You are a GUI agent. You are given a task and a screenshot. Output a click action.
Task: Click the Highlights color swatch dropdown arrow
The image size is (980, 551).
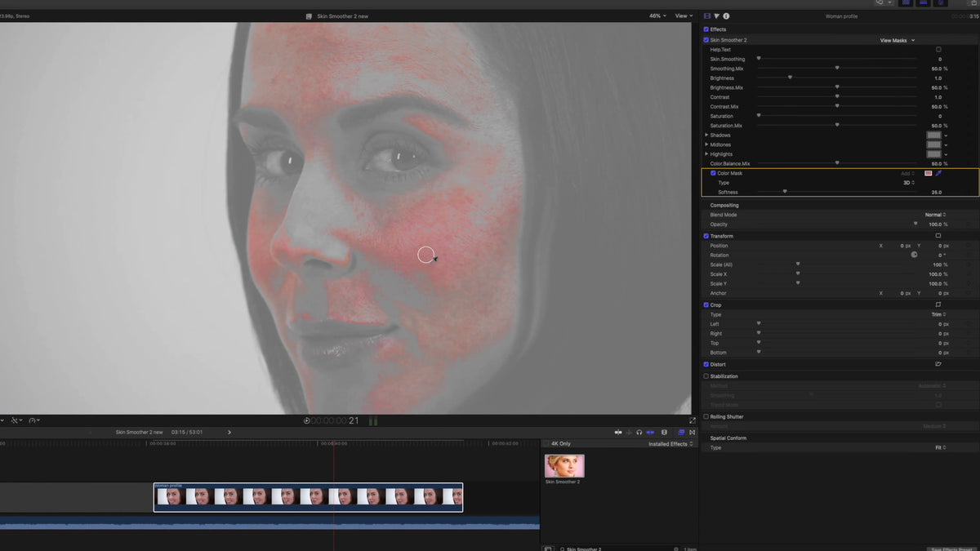click(946, 154)
